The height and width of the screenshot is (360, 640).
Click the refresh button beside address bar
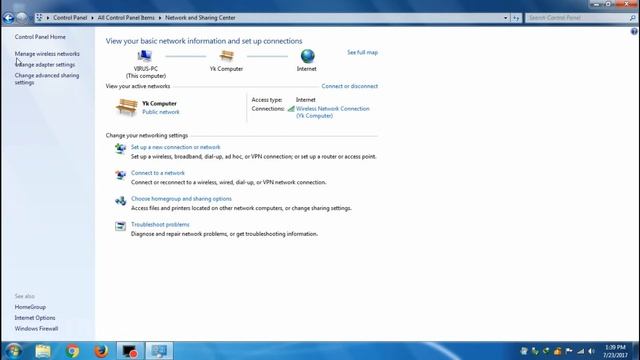tap(516, 18)
